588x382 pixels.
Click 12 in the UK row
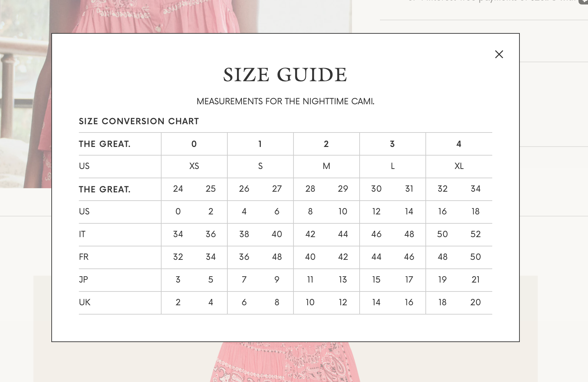click(x=343, y=302)
